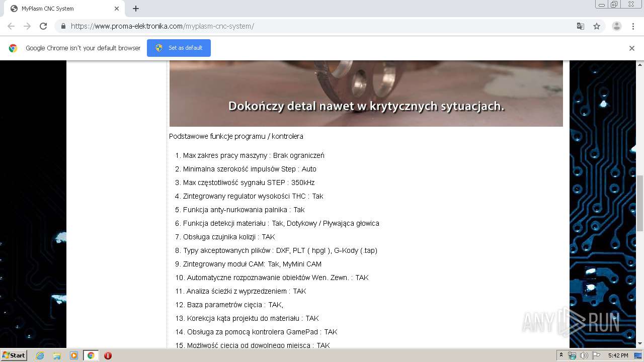Click the site lock icon
644x362 pixels.
point(63,26)
